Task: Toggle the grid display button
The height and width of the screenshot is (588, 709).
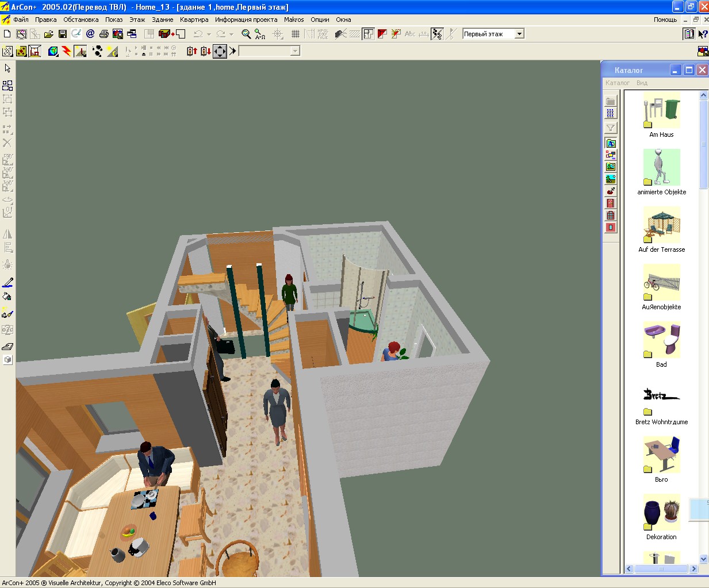Action: tap(296, 34)
